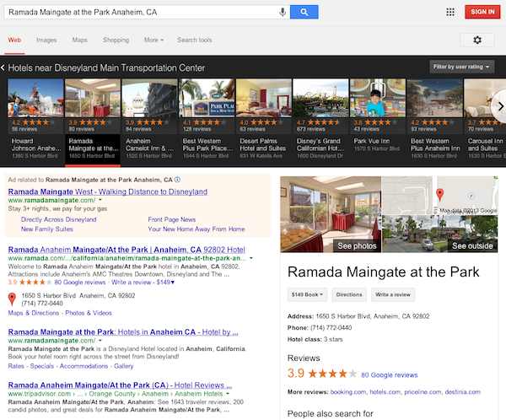Switch to the Shopping tab

coord(116,40)
